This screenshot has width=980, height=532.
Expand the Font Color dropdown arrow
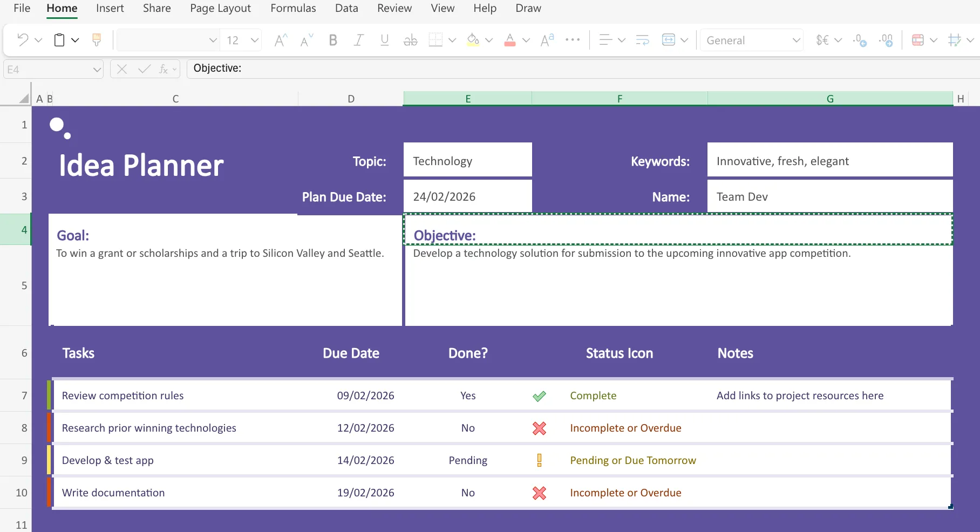(526, 40)
